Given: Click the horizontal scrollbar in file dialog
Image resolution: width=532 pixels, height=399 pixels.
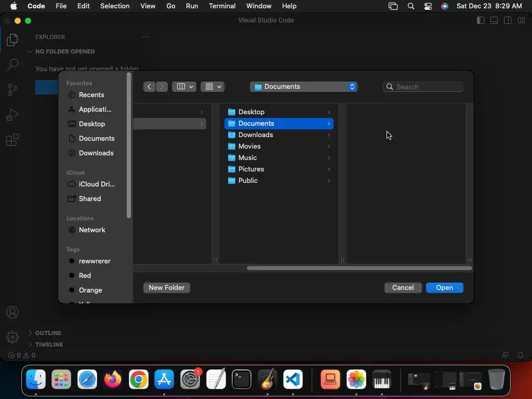Looking at the screenshot, I should point(360,268).
